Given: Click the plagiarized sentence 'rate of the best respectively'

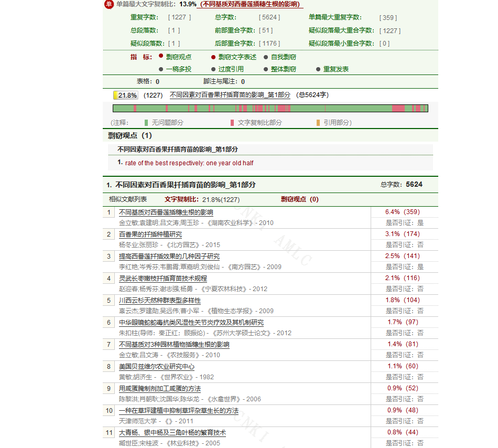Looking at the screenshot, I should click(x=189, y=163).
